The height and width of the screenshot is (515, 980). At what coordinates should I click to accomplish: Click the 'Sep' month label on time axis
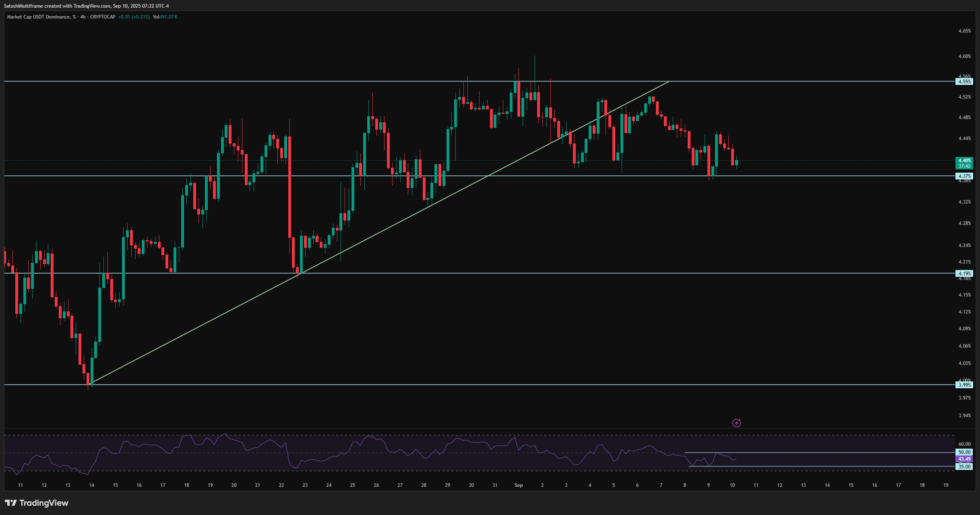click(519, 485)
